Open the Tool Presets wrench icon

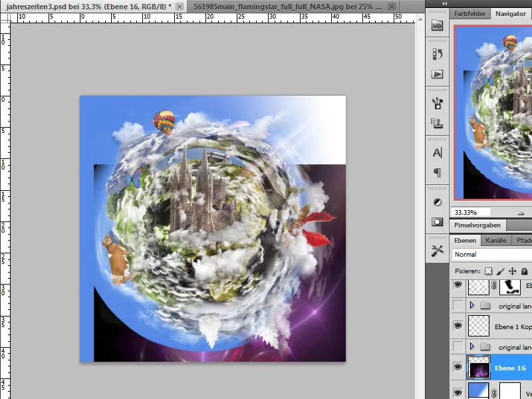(437, 251)
